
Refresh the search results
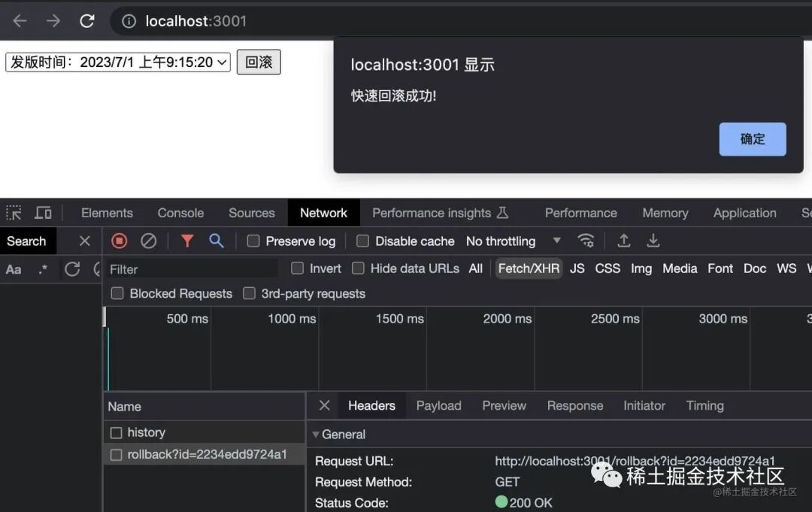(72, 269)
